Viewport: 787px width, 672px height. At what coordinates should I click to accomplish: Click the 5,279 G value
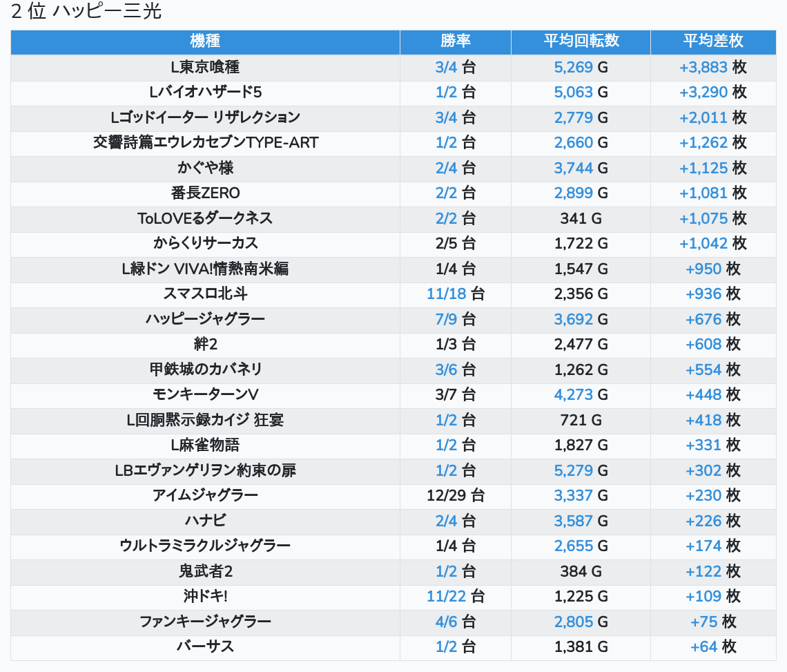(x=581, y=470)
